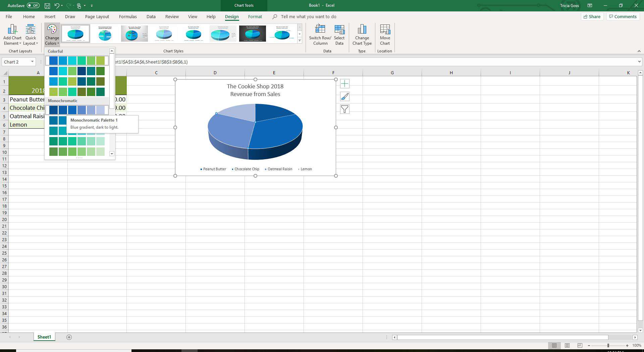Click the Lemon legend entry
Image resolution: width=644 pixels, height=352 pixels.
pos(305,169)
